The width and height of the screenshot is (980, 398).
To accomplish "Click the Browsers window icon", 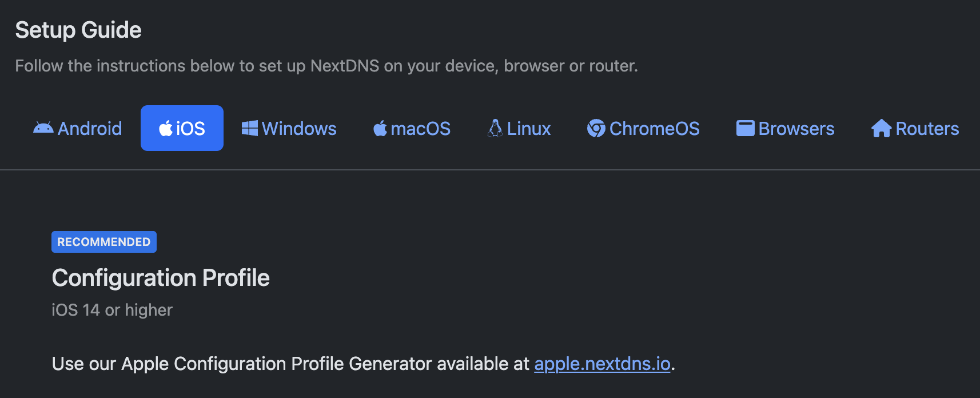I will pyautogui.click(x=745, y=127).
